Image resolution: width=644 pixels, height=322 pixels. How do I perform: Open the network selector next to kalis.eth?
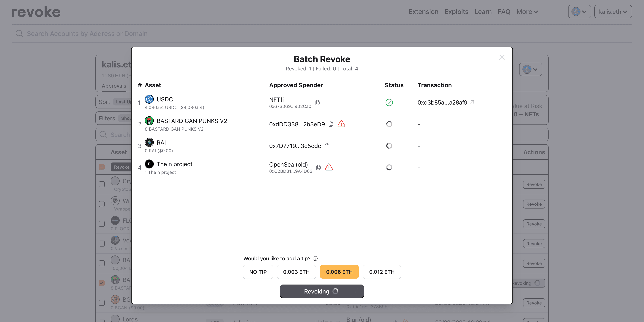(x=580, y=12)
